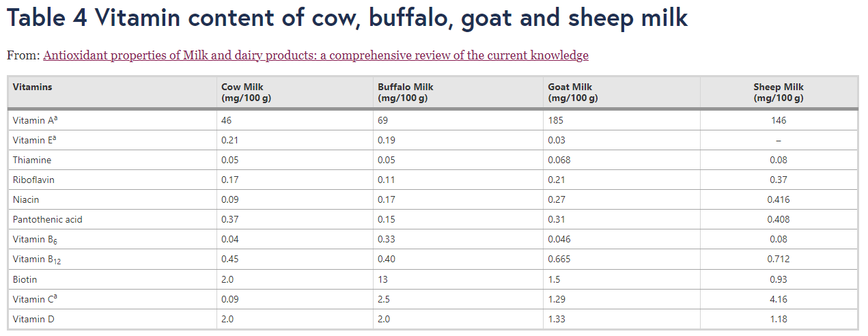Click the Thiamine row label

pyautogui.click(x=31, y=160)
